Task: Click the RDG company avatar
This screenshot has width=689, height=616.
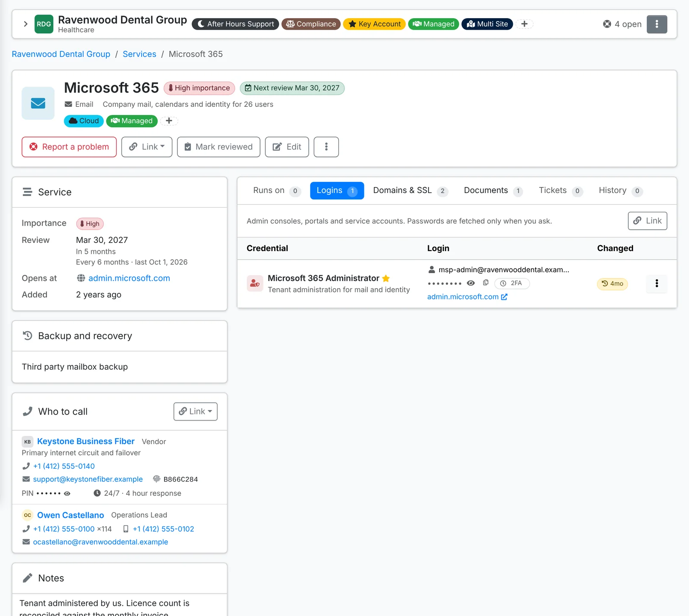Action: [44, 24]
